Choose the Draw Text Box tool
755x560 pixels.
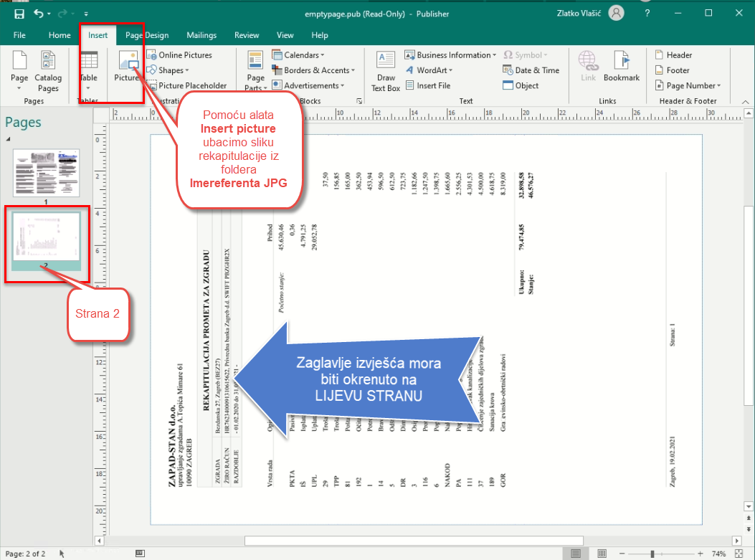click(x=386, y=71)
